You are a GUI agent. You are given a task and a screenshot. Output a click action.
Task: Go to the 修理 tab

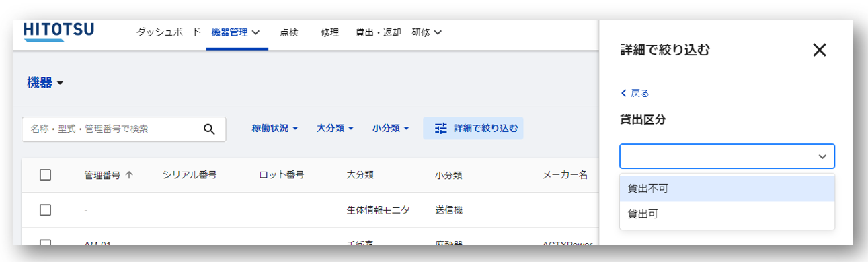click(x=330, y=32)
